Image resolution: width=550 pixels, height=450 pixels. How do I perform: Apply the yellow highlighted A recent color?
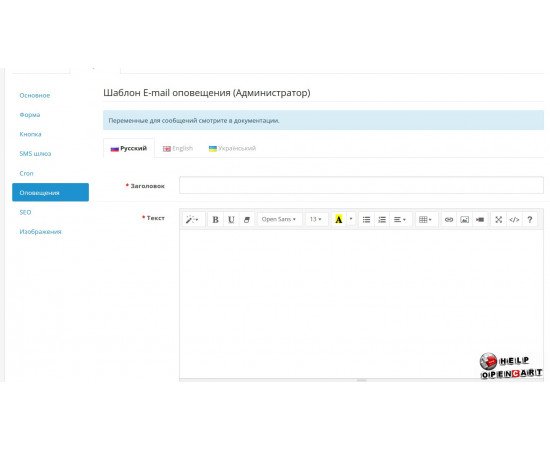point(338,220)
